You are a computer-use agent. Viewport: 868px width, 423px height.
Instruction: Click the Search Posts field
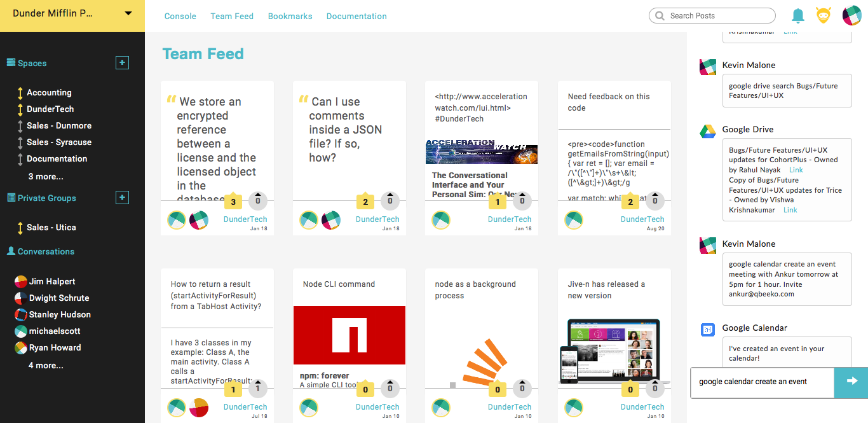712,16
